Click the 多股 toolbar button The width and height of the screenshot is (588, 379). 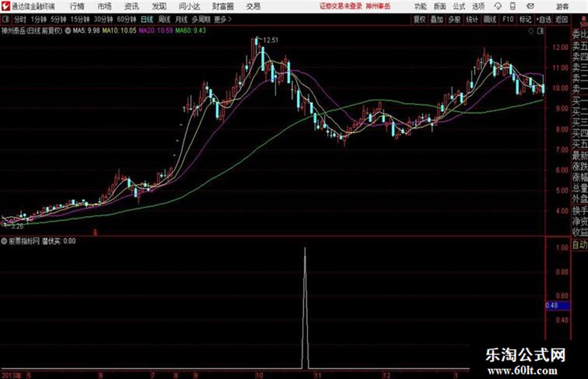pos(454,19)
